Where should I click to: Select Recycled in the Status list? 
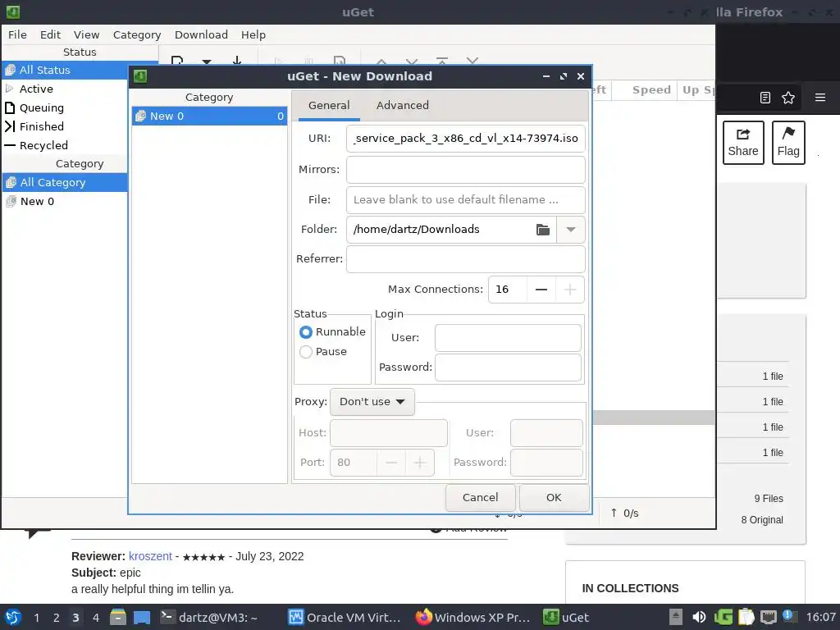tap(65, 145)
